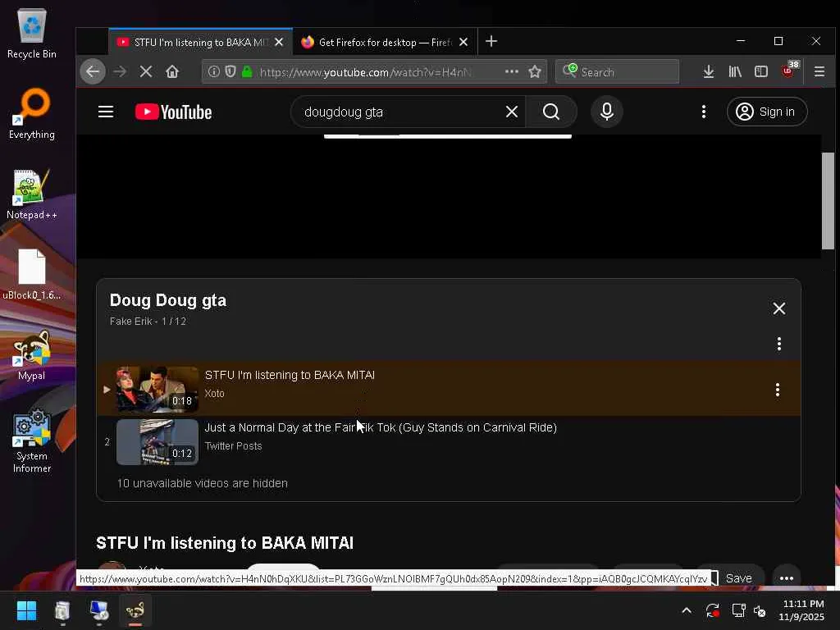The width and height of the screenshot is (840, 630).
Task: Click the page vertical scrollbar thumb
Action: coord(827,201)
